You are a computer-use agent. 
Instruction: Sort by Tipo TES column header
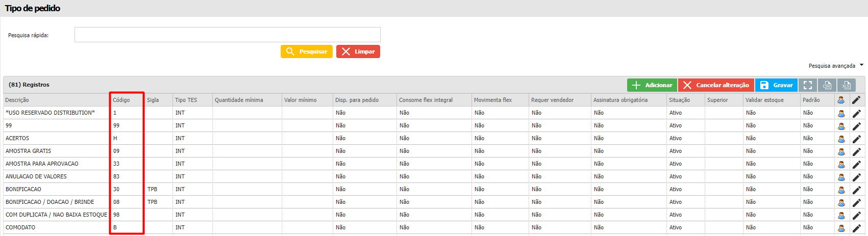coord(186,100)
